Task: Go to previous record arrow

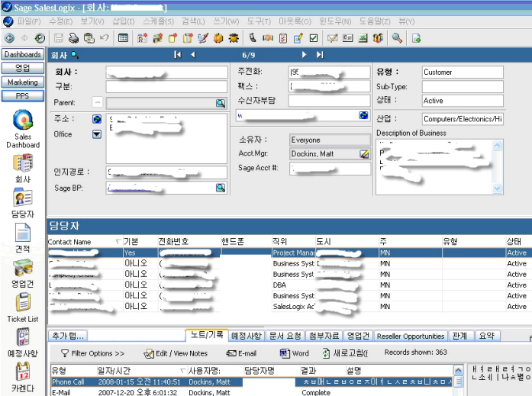Action: tap(193, 55)
